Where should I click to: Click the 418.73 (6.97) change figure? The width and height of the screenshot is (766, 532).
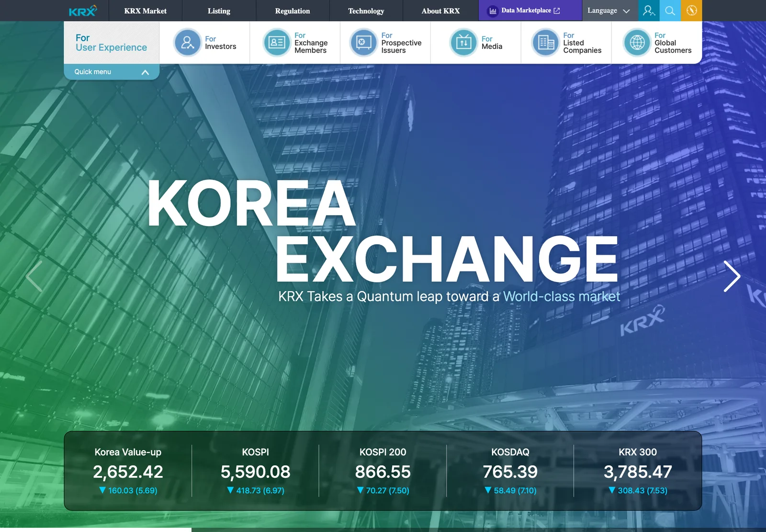tap(255, 490)
